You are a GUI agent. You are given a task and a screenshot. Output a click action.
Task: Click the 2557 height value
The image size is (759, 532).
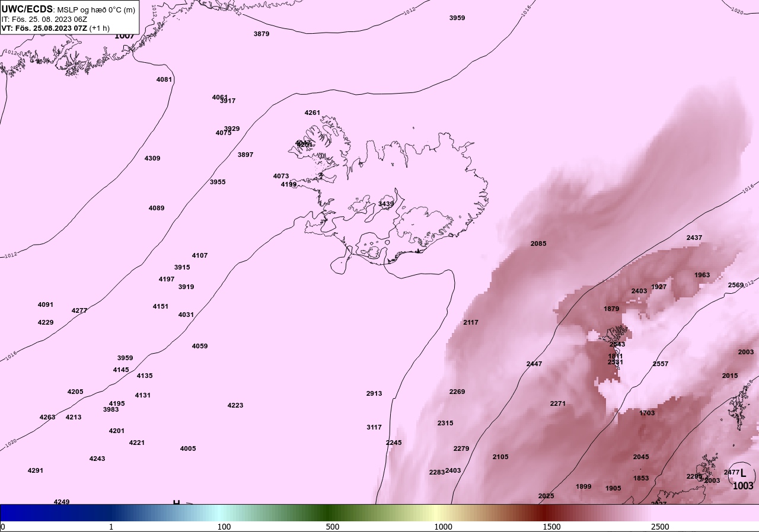coord(661,364)
